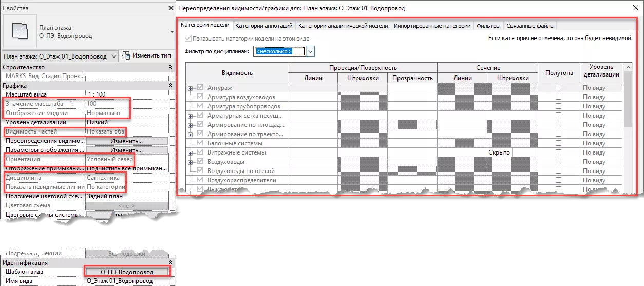Viewport: 644px width, 286px height.
Task: Collapse the Графика properties section
Action: point(170,86)
